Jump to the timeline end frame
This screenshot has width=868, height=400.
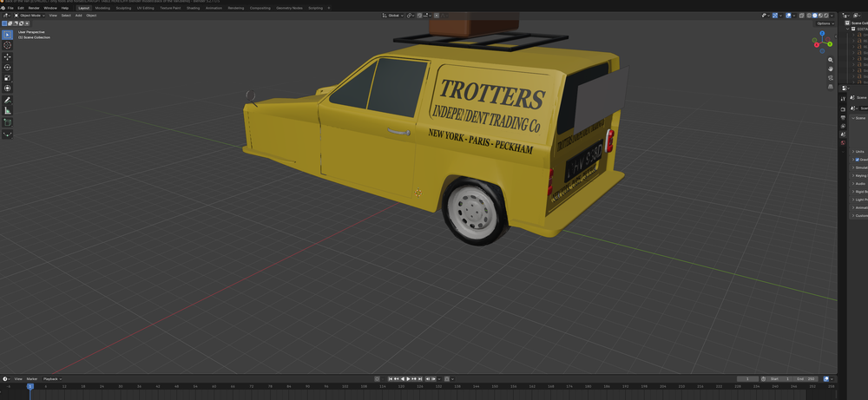[x=420, y=379]
